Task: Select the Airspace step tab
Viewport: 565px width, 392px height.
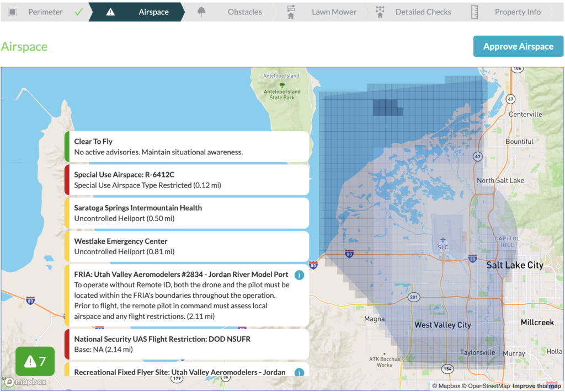Action: (x=137, y=12)
